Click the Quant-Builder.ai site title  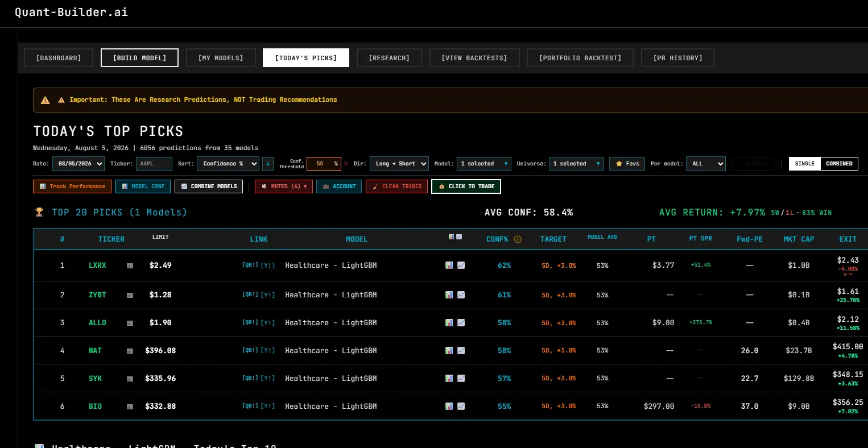tap(71, 13)
